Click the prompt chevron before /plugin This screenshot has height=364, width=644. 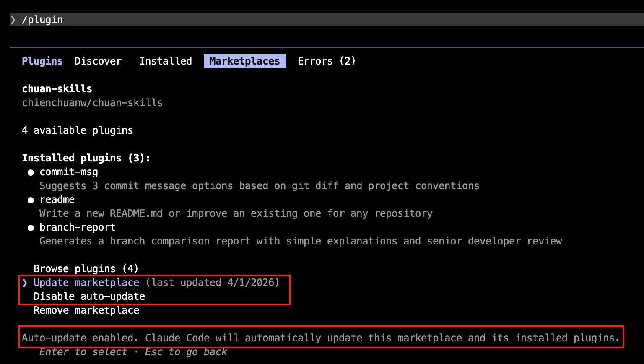tap(13, 20)
